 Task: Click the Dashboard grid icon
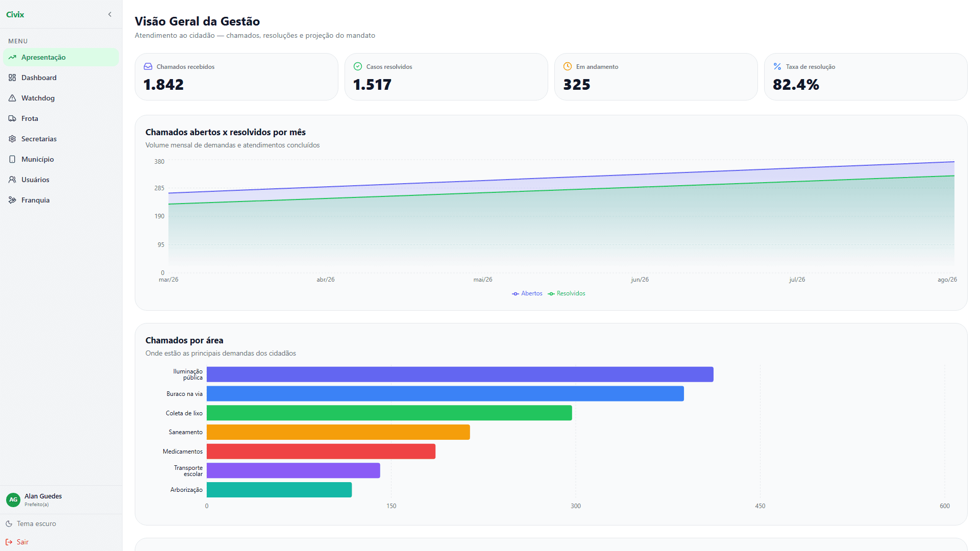pos(12,78)
